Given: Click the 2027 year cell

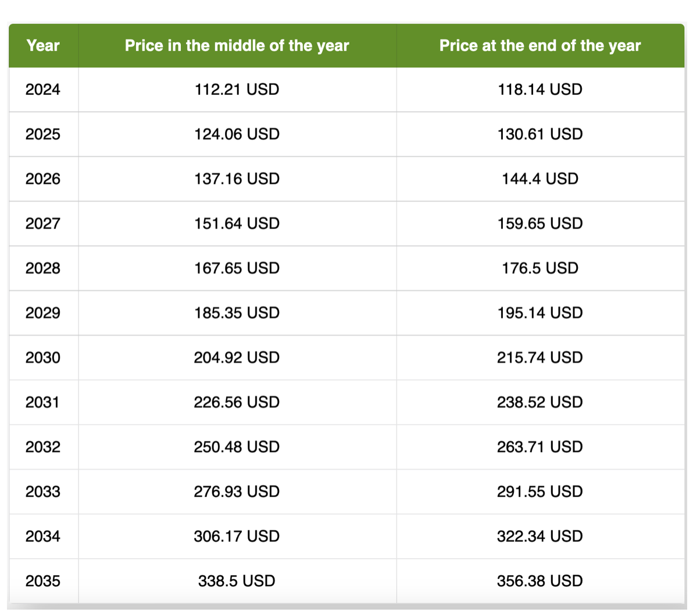Looking at the screenshot, I should [x=43, y=224].
